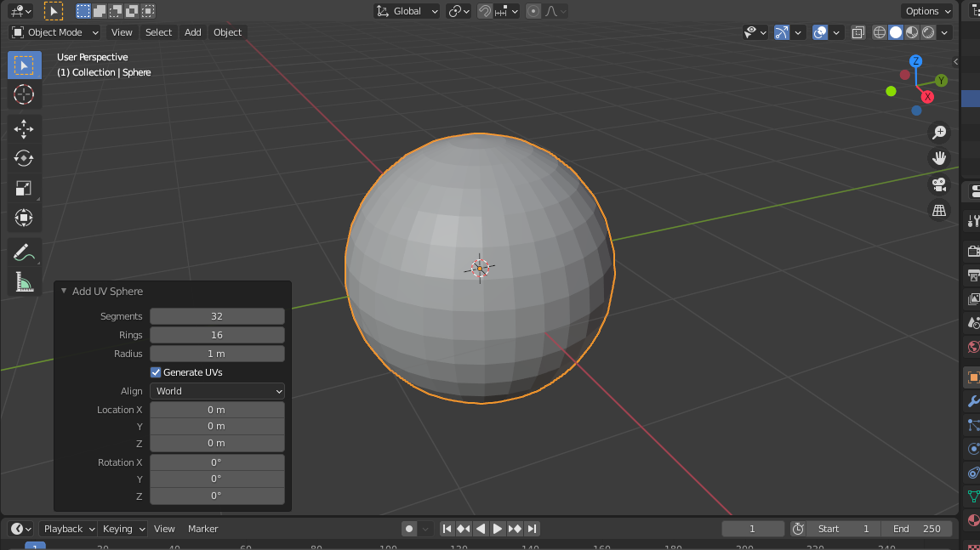Viewport: 980px width, 550px height.
Task: Open the Playback popover
Action: coord(68,529)
